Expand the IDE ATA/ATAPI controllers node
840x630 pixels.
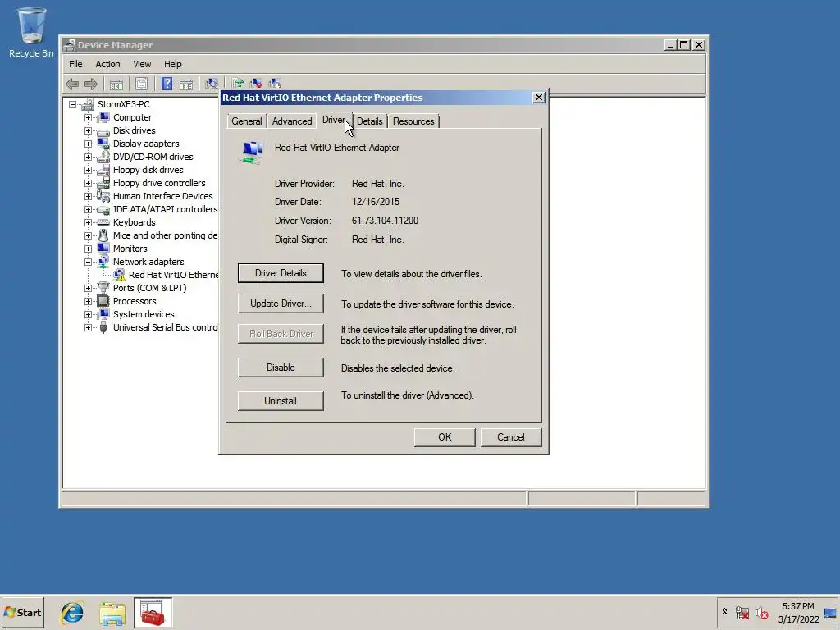[88, 209]
